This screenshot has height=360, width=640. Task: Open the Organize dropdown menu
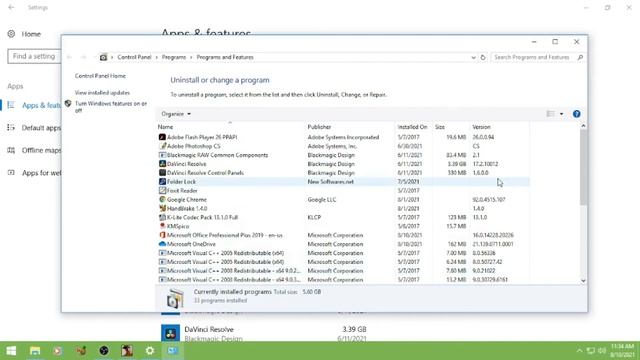pyautogui.click(x=176, y=114)
